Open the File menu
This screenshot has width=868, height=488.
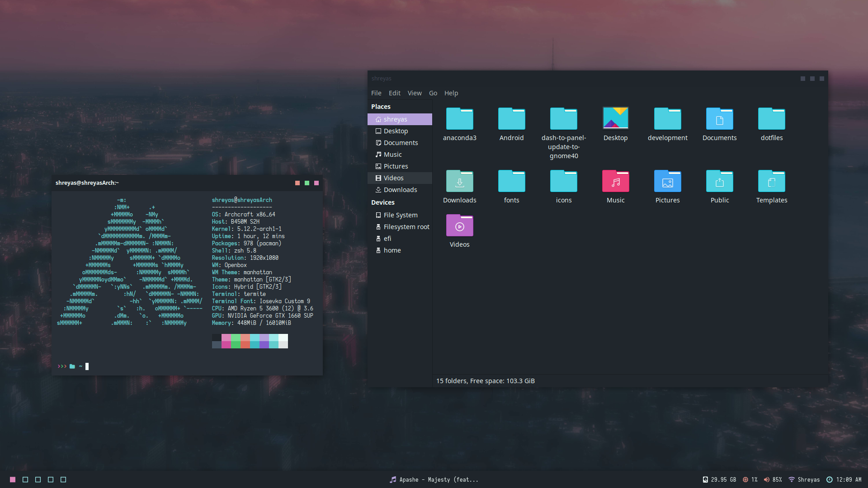376,93
